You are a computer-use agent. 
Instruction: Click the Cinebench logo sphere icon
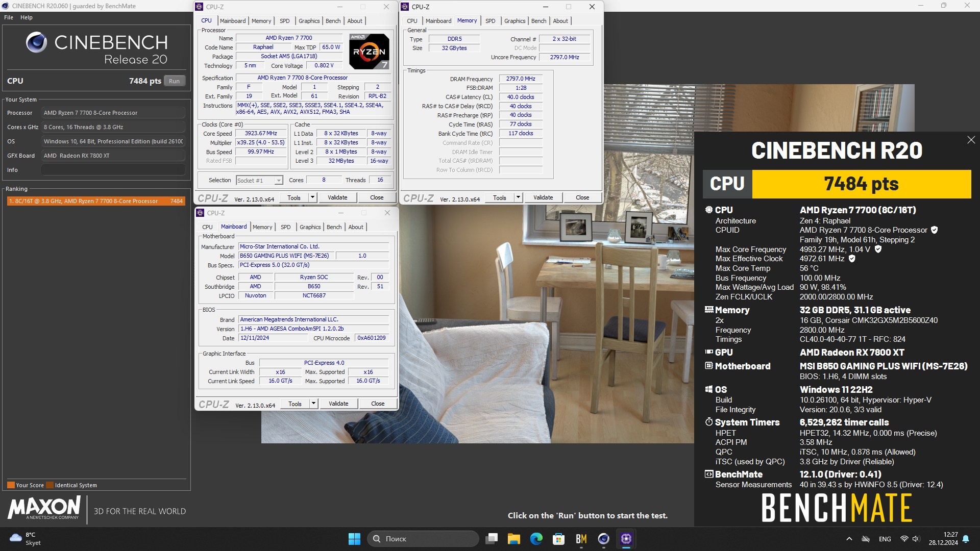pyautogui.click(x=37, y=42)
